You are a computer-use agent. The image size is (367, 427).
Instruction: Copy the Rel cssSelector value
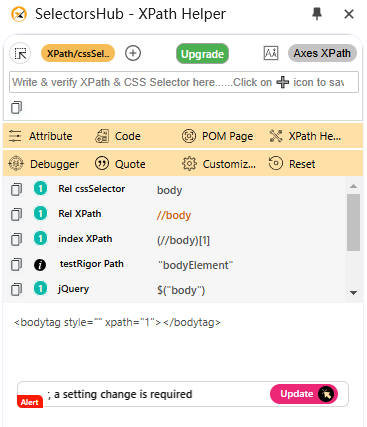point(16,189)
